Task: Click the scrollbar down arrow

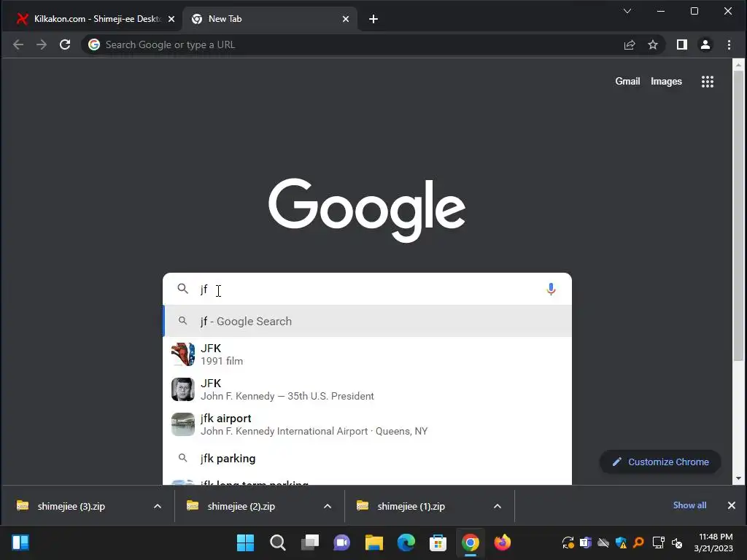Action: pos(738,478)
